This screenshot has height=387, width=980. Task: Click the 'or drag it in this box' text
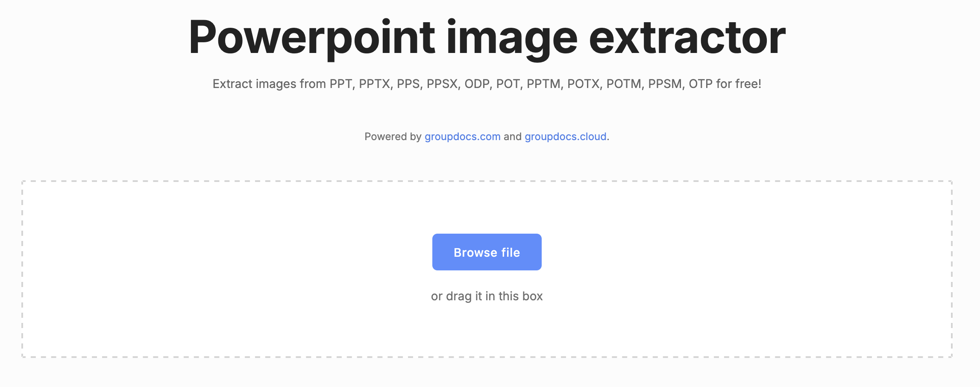pos(487,296)
